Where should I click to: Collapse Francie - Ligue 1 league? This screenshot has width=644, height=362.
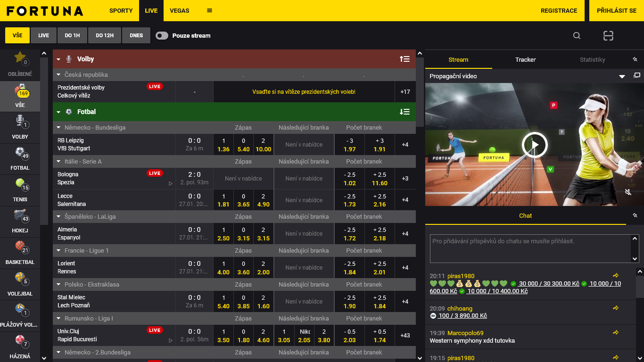[x=59, y=251]
